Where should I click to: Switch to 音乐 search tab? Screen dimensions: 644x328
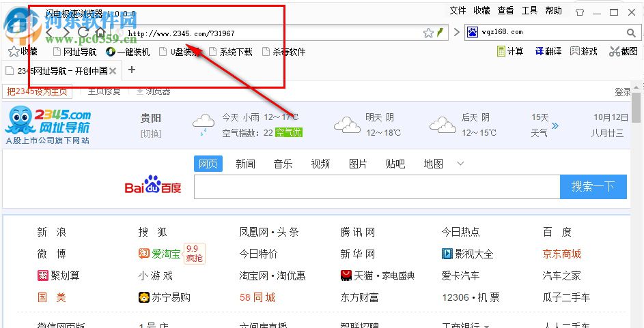pyautogui.click(x=283, y=164)
